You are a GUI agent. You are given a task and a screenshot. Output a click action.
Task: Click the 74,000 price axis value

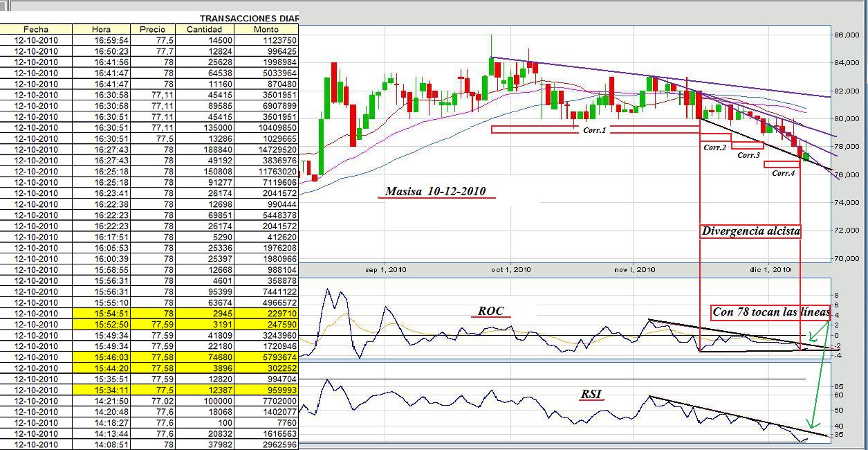point(847,203)
